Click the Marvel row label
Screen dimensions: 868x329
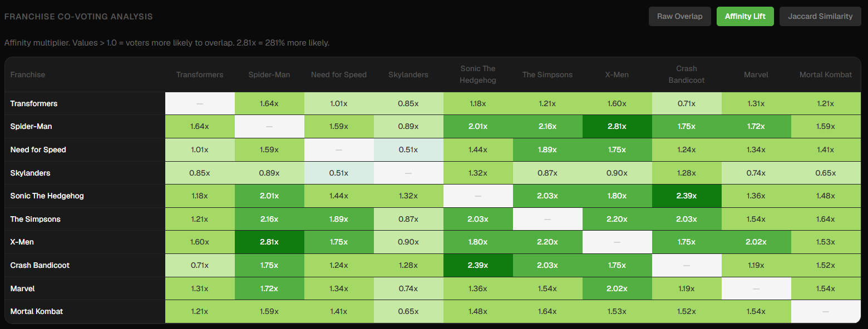[x=23, y=288]
